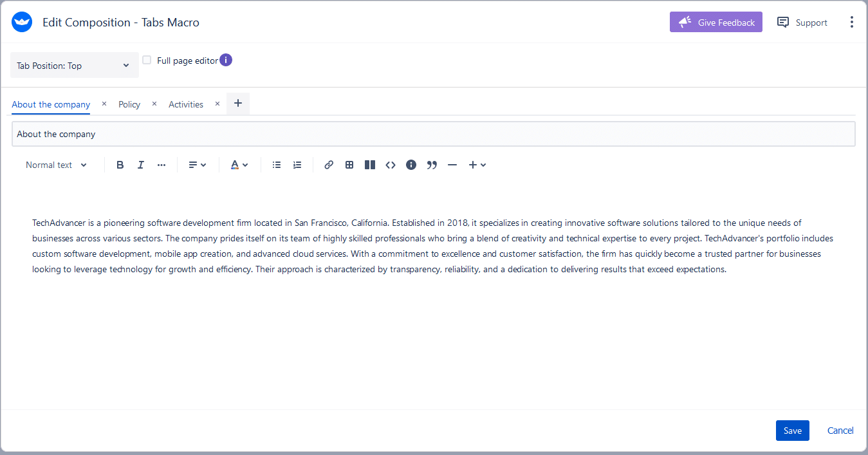Create a numbered list
Image resolution: width=868 pixels, height=455 pixels.
(x=297, y=165)
